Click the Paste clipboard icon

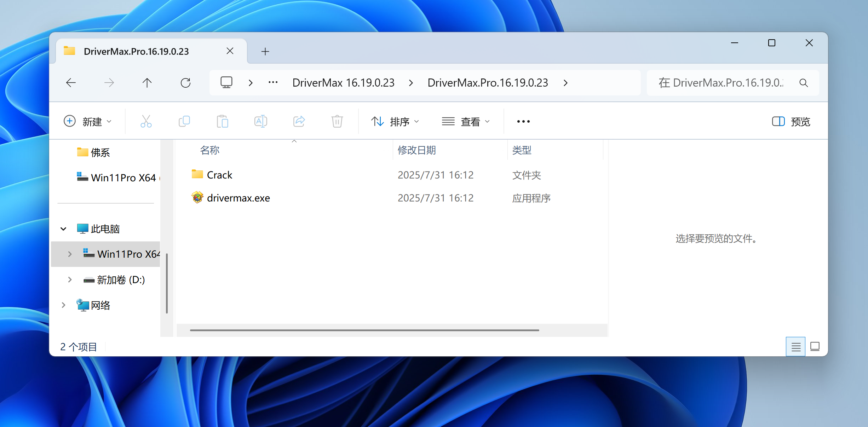[x=222, y=121]
